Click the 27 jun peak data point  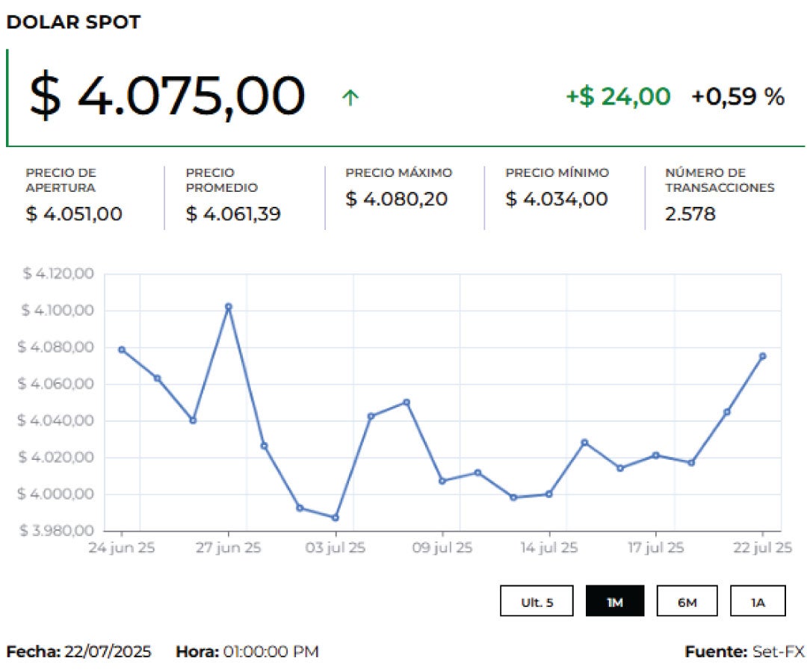(229, 307)
